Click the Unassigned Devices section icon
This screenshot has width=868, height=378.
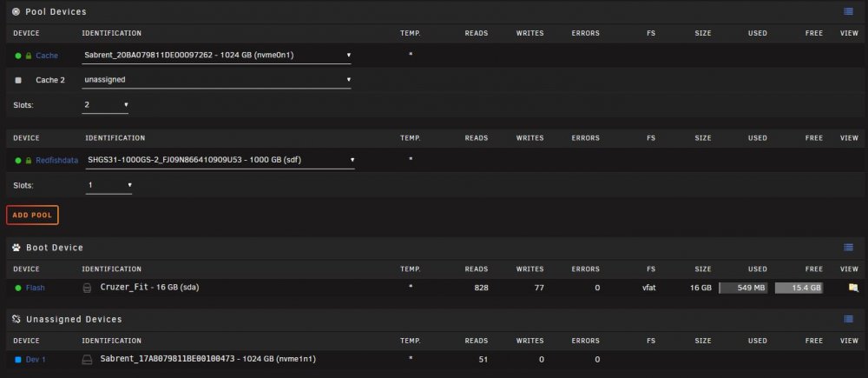point(16,319)
